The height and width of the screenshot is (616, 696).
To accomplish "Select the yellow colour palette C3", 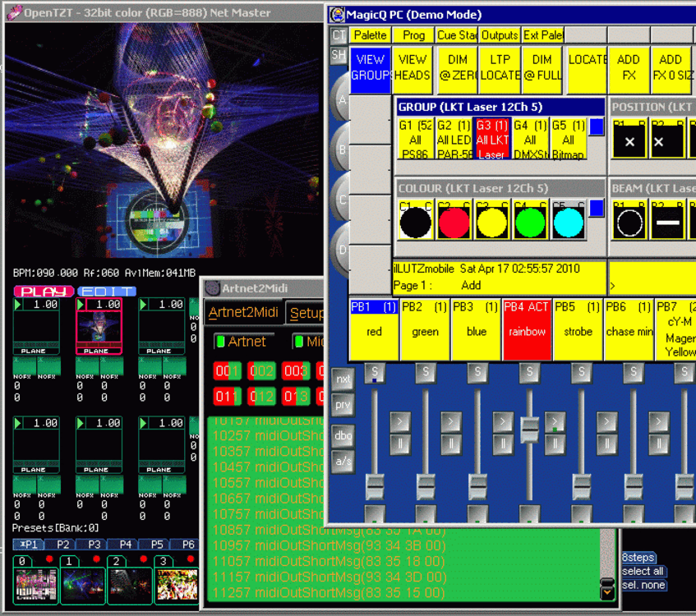I will coord(492,221).
